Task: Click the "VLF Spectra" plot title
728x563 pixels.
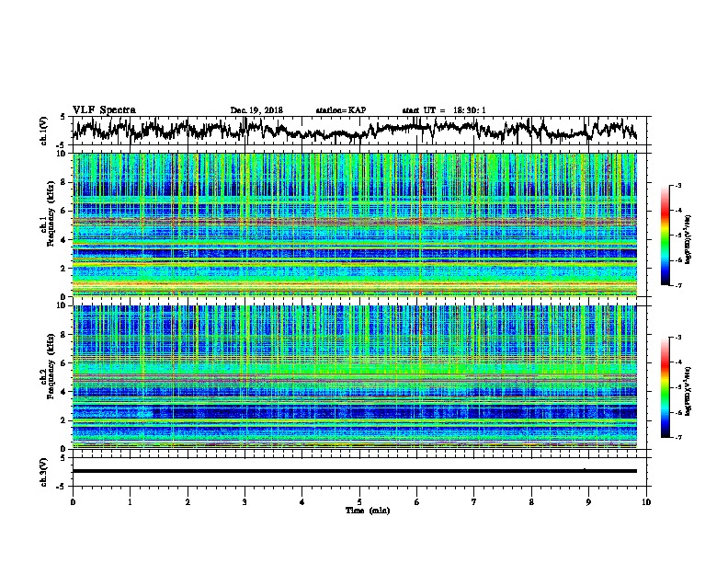Action: click(104, 109)
